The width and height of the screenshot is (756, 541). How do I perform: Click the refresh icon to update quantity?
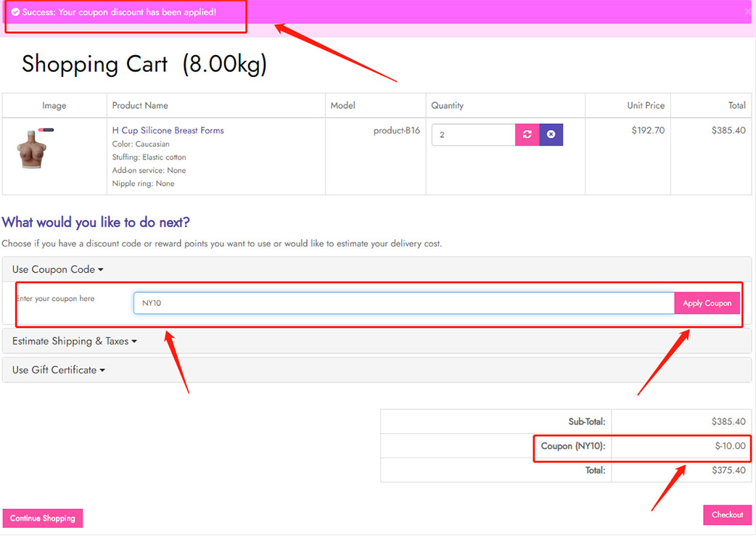(x=527, y=135)
